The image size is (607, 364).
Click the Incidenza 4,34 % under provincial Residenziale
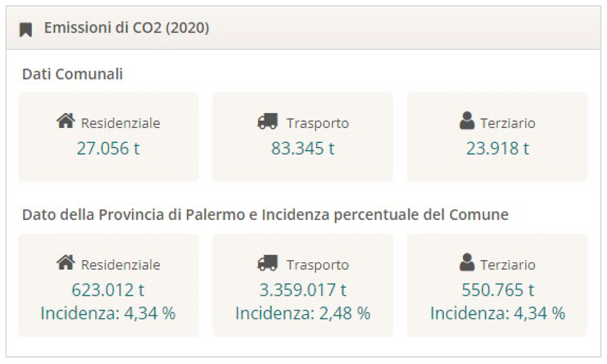coord(108,313)
